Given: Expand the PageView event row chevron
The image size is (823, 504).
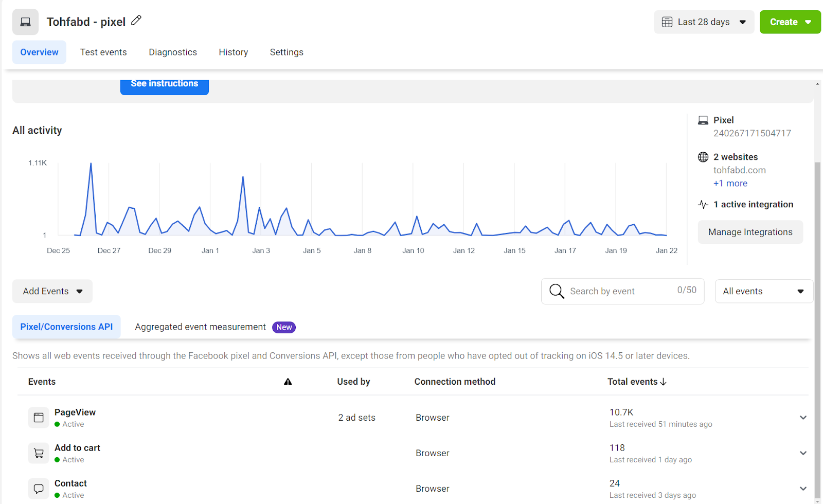Looking at the screenshot, I should pyautogui.click(x=803, y=418).
